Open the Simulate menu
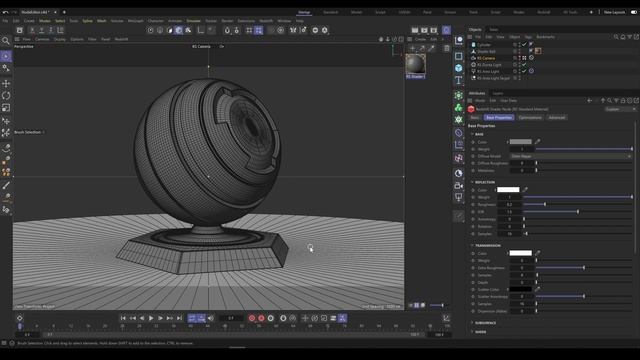 click(193, 21)
